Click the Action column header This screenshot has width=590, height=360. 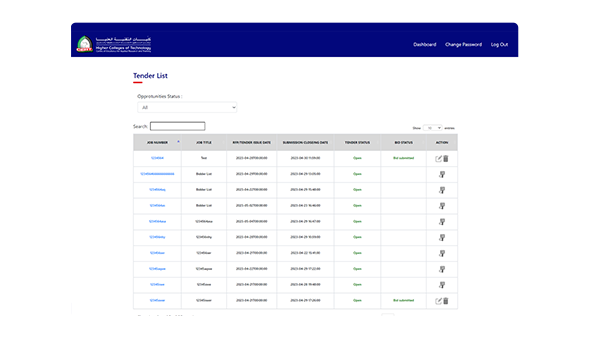(x=442, y=143)
